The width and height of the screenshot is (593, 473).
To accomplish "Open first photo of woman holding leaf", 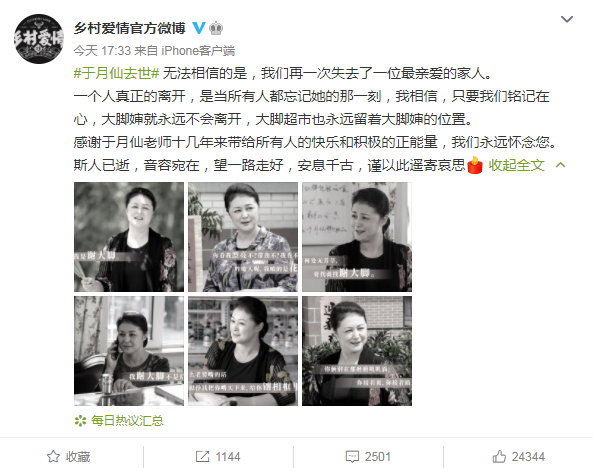I will [129, 237].
